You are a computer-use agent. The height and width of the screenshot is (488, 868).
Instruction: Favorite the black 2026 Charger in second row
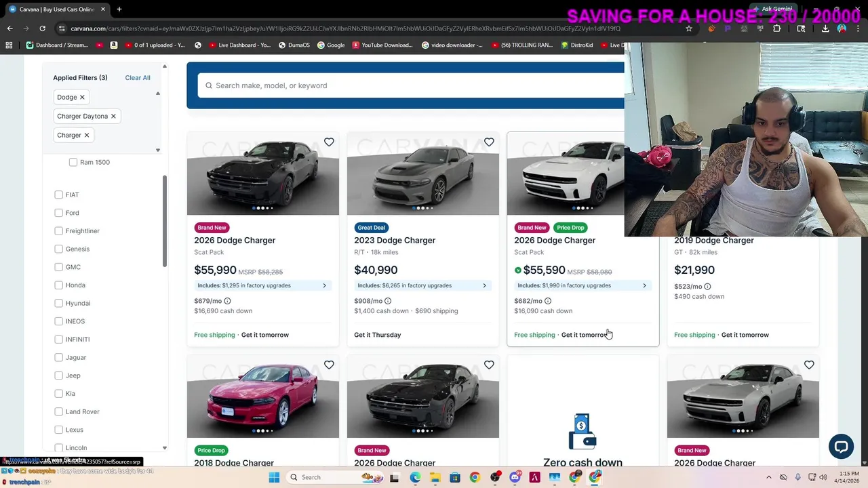coord(489,365)
